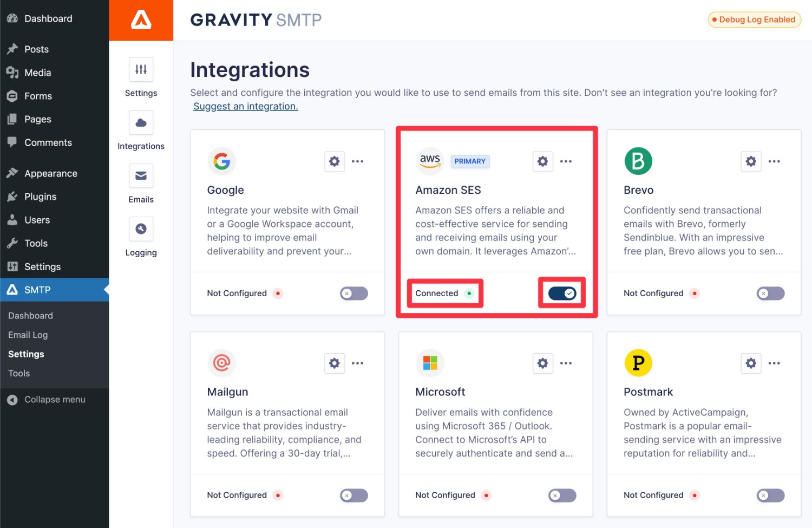Open Google integration gear settings
The height and width of the screenshot is (528, 812).
point(335,161)
